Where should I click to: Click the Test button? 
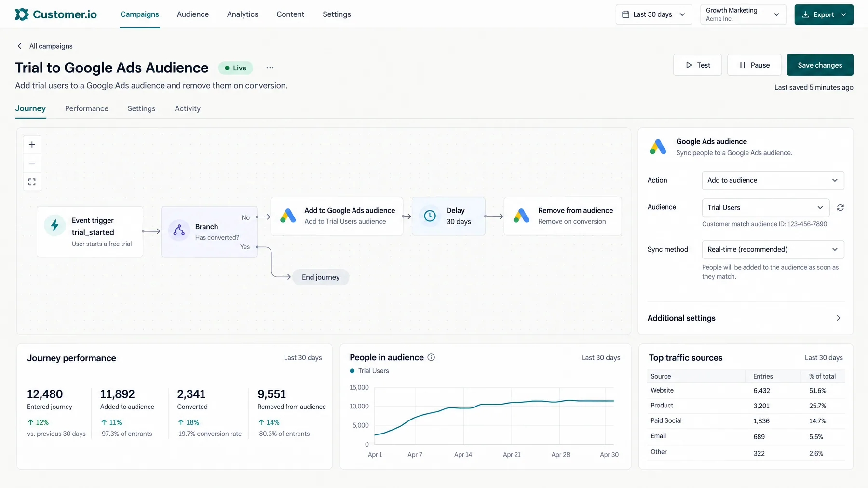(x=697, y=65)
